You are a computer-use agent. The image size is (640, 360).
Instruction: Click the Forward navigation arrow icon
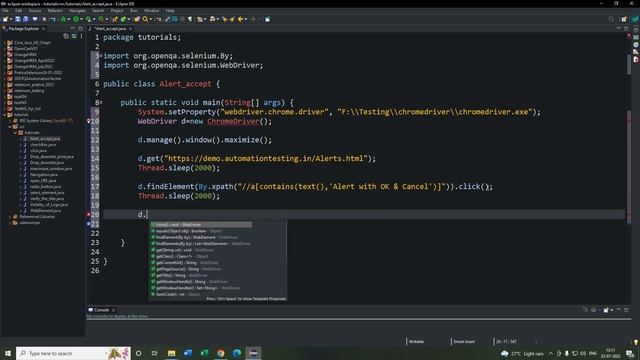(x=253, y=19)
